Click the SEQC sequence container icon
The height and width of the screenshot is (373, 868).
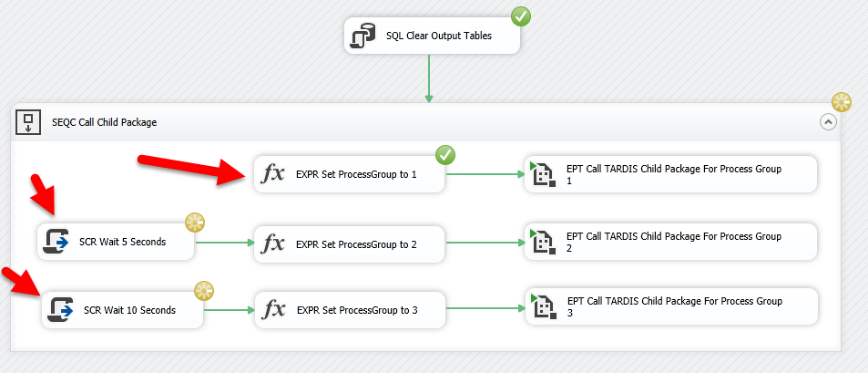[28, 122]
